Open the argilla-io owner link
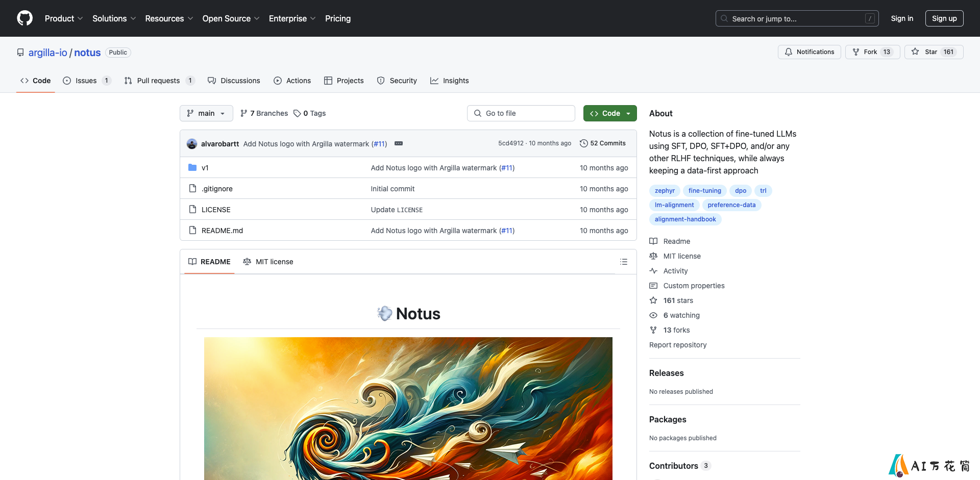The height and width of the screenshot is (480, 980). click(47, 53)
